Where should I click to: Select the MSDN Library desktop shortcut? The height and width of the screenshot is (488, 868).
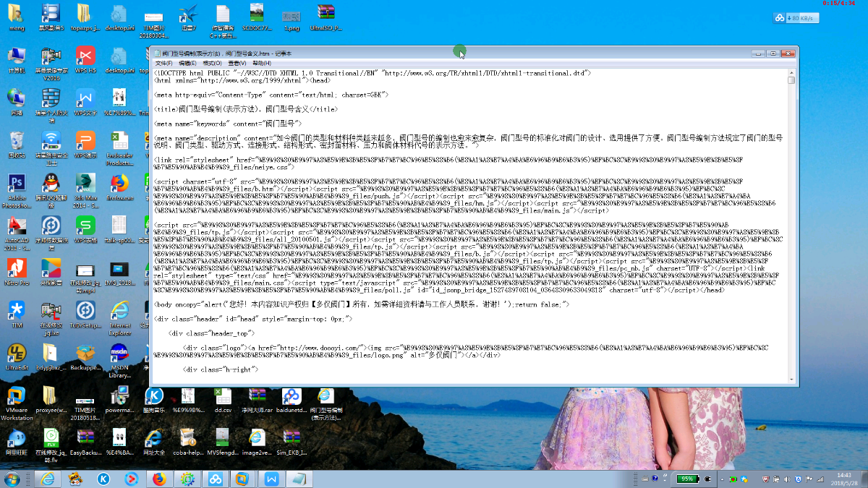click(x=119, y=360)
